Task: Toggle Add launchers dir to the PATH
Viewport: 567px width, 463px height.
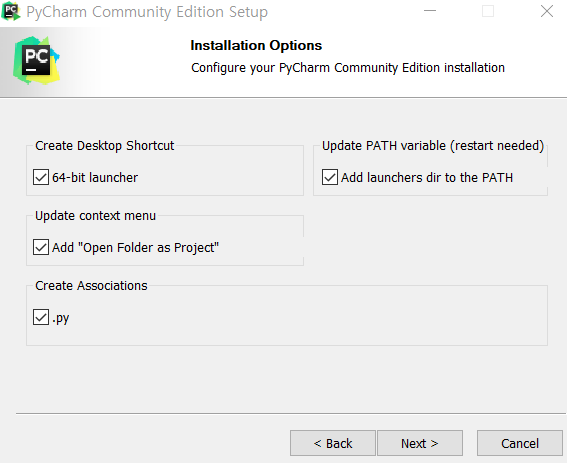Action: [x=330, y=177]
